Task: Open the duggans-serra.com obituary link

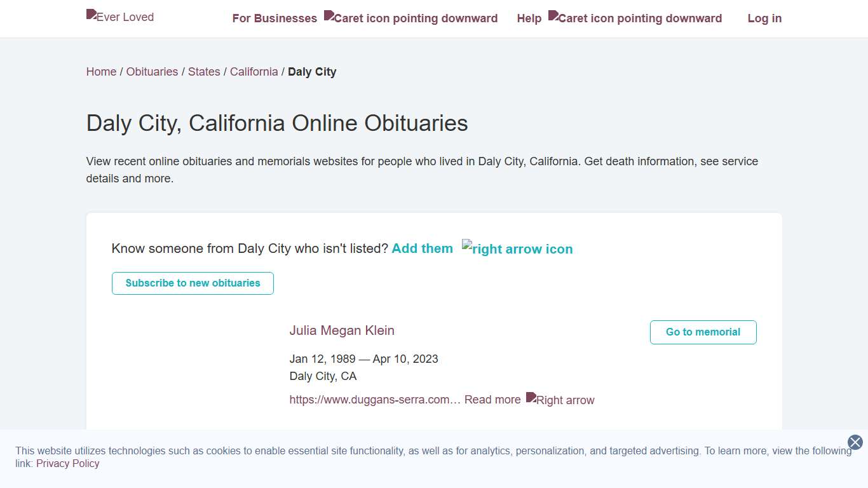Action: pyautogui.click(x=374, y=400)
